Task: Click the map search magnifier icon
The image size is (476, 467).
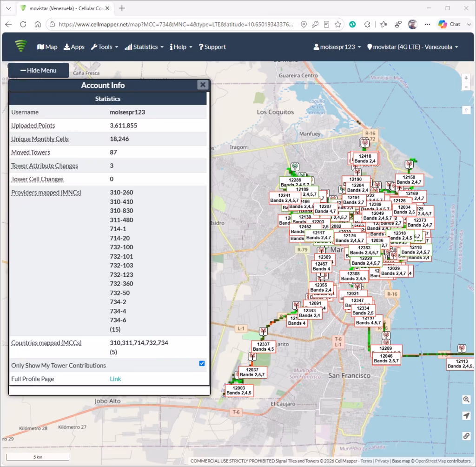Action: pos(466,400)
